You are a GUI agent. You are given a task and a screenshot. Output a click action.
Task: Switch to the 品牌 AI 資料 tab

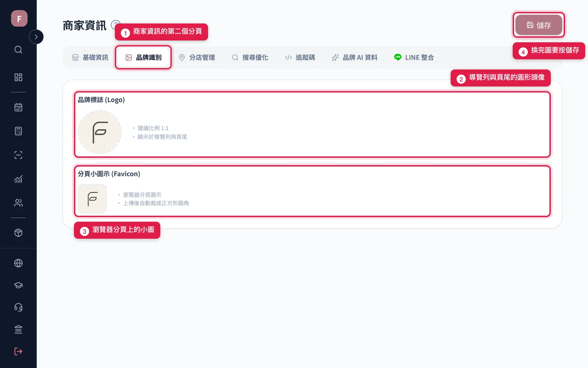tap(355, 57)
